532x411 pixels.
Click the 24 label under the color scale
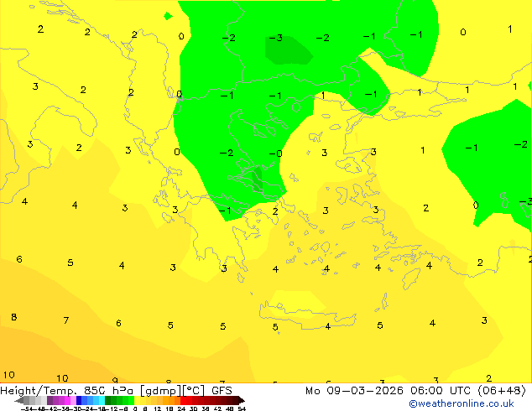tap(181, 408)
